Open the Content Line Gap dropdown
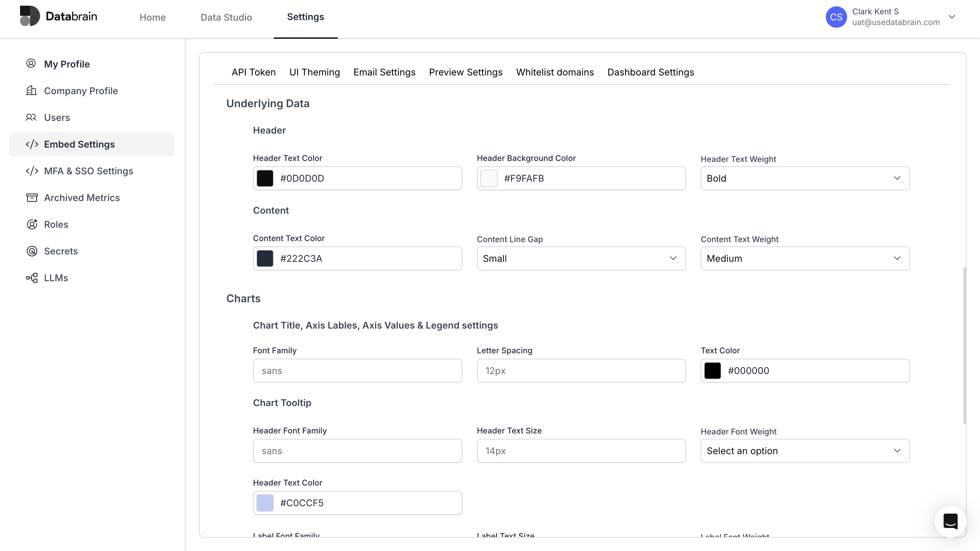This screenshot has height=551, width=980. click(581, 258)
